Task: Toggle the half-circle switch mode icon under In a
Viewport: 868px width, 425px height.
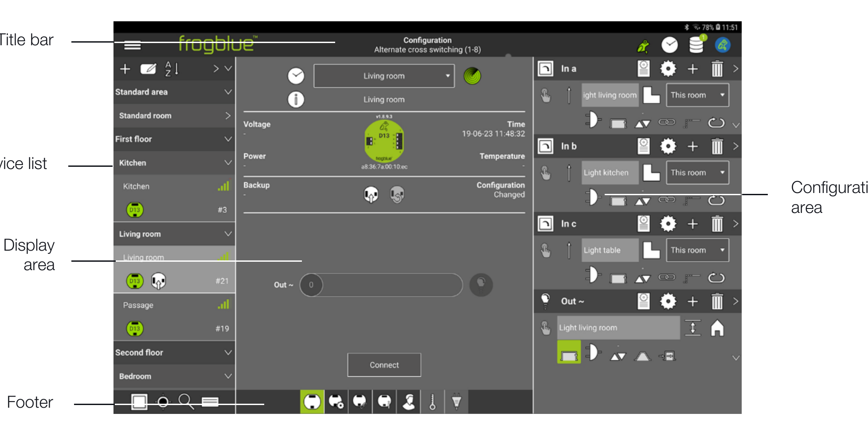Action: [593, 120]
